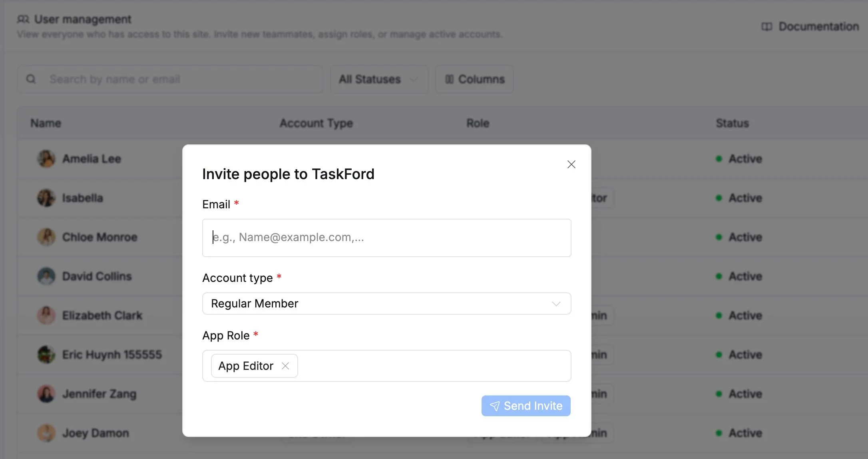Send the invite
This screenshot has width=868, height=459.
pyautogui.click(x=526, y=406)
